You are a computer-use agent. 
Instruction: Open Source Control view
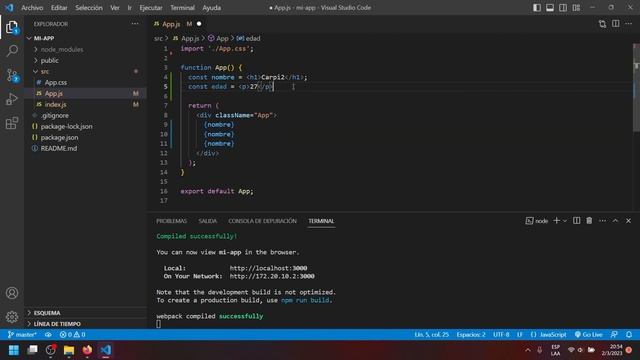click(x=12, y=75)
